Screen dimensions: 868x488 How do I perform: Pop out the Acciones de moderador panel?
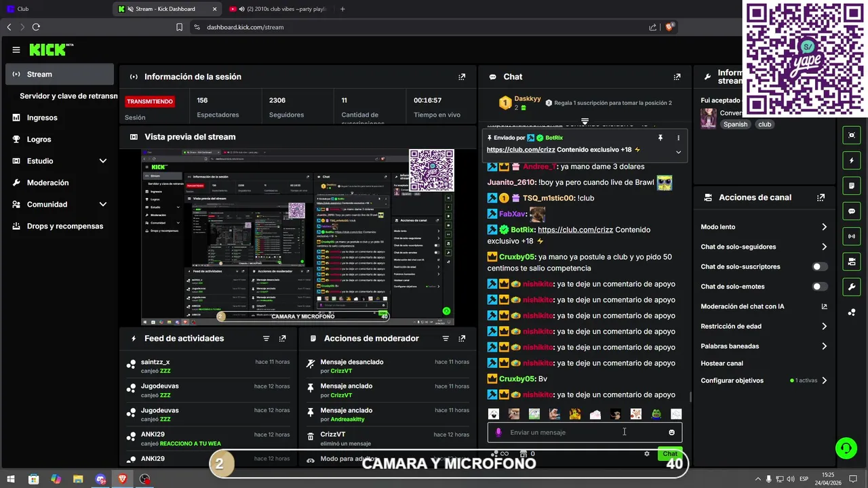point(462,338)
